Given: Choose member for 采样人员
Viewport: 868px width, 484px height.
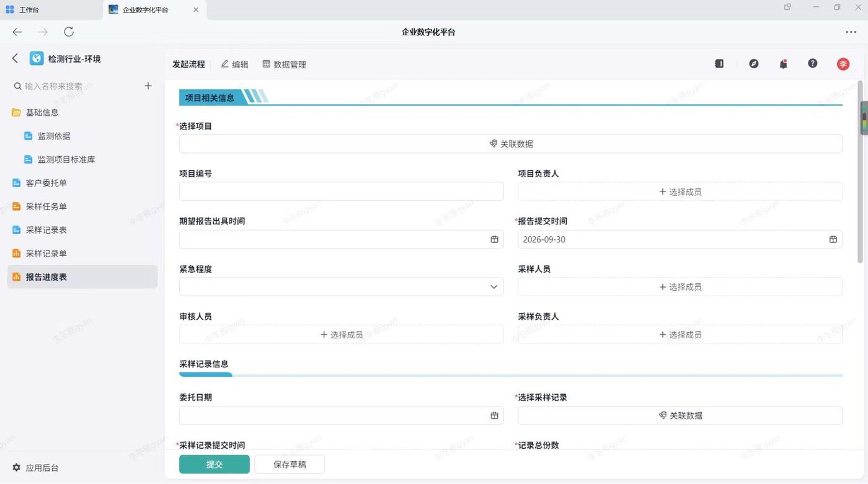Looking at the screenshot, I should pyautogui.click(x=680, y=287).
